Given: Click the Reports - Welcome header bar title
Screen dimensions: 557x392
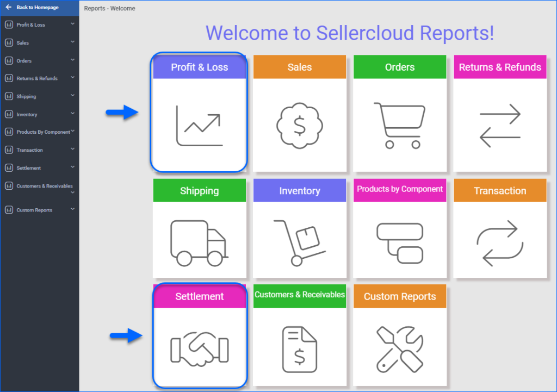Looking at the screenshot, I should (x=109, y=8).
